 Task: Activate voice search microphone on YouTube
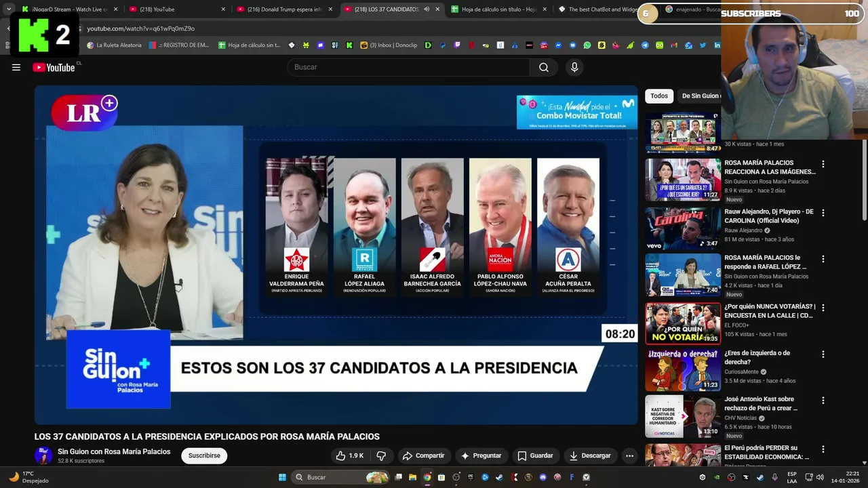pos(574,67)
